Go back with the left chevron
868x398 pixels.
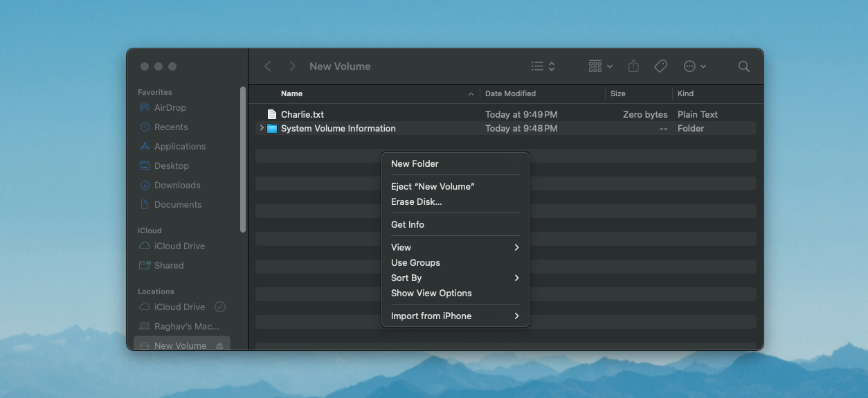(268, 66)
